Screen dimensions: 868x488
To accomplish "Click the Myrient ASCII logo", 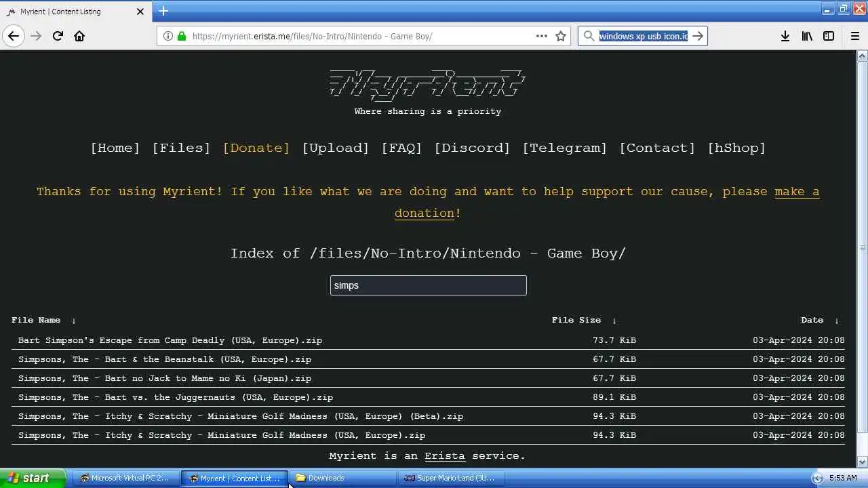I will tap(427, 84).
